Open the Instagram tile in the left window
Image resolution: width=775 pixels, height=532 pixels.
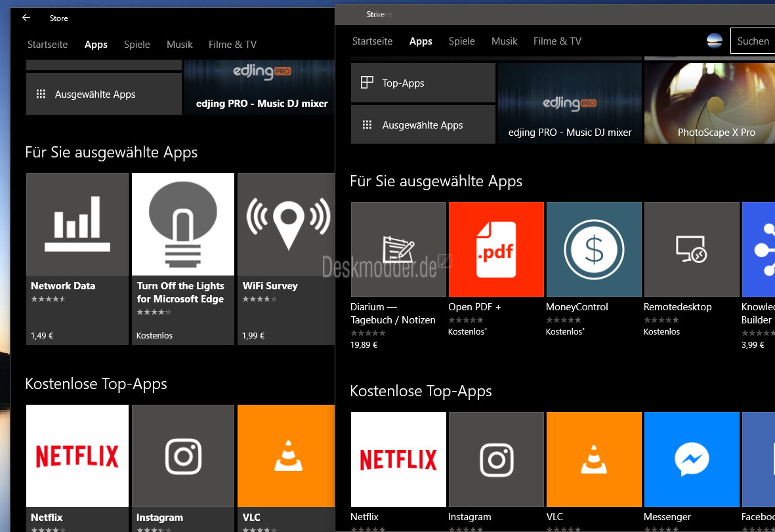[183, 468]
